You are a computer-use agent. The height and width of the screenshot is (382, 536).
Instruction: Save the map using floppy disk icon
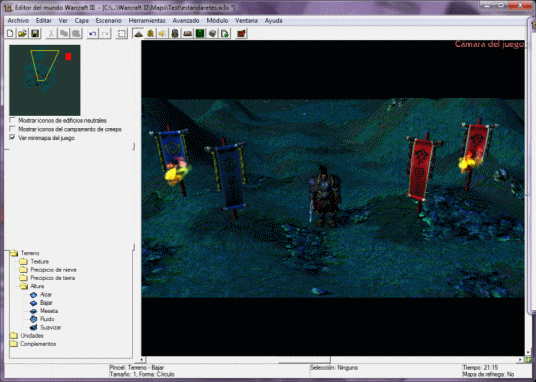point(35,33)
